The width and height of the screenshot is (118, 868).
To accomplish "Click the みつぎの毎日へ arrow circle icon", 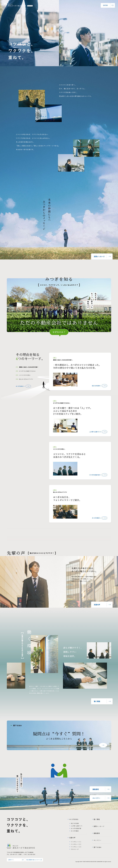I will [104, 518].
